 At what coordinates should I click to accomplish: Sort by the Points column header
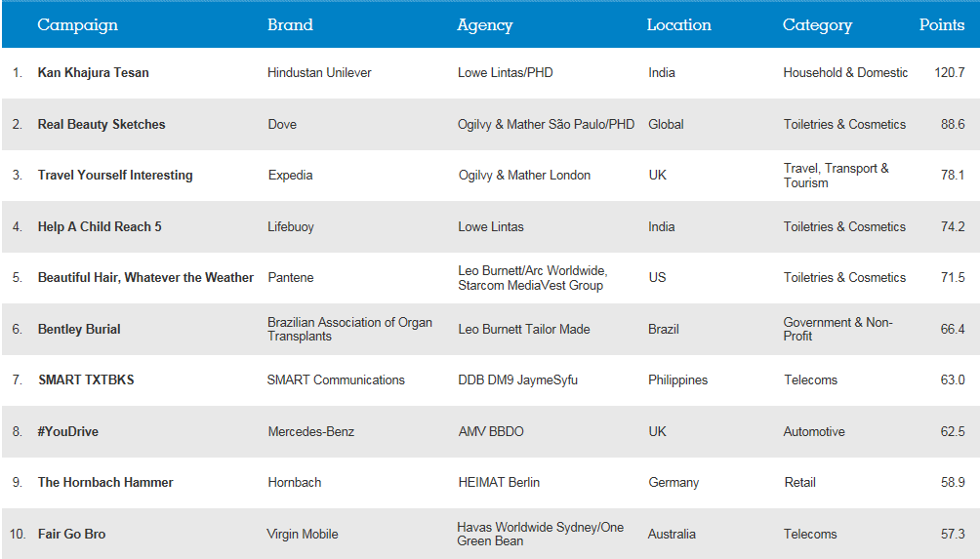(941, 25)
